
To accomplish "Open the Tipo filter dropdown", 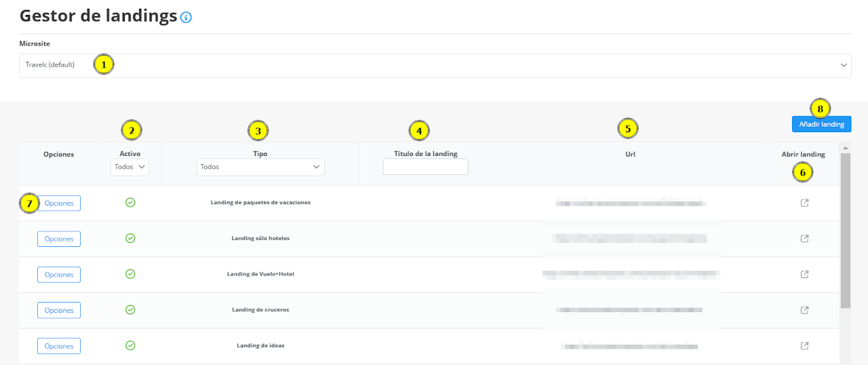I will click(x=260, y=167).
